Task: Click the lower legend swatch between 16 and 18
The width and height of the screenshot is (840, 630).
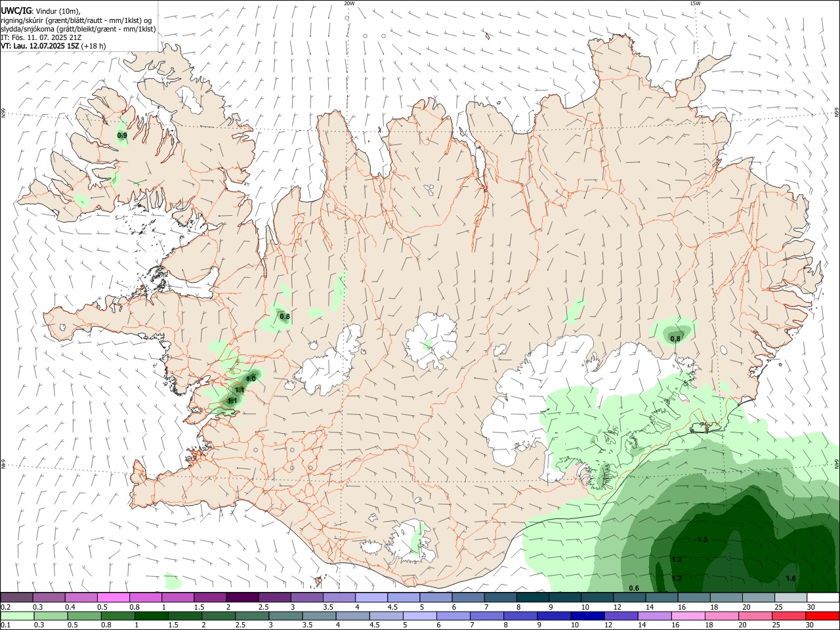Action: click(688, 616)
